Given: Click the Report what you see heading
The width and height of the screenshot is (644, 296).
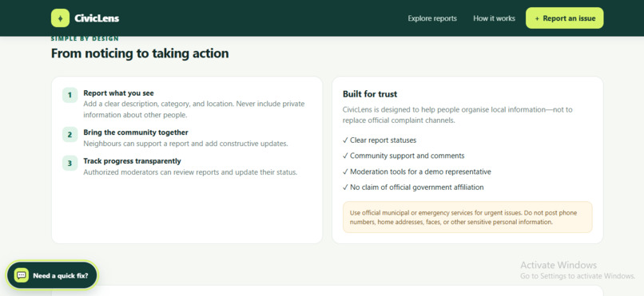Looking at the screenshot, I should point(118,93).
